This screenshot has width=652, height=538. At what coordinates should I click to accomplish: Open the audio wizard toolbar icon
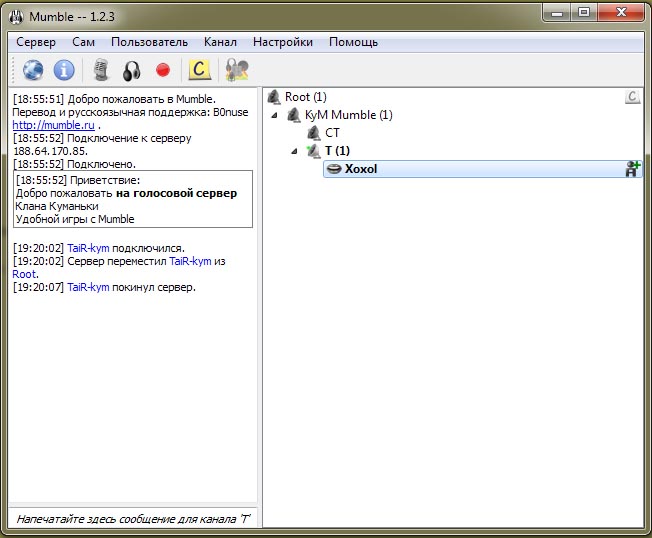(237, 70)
